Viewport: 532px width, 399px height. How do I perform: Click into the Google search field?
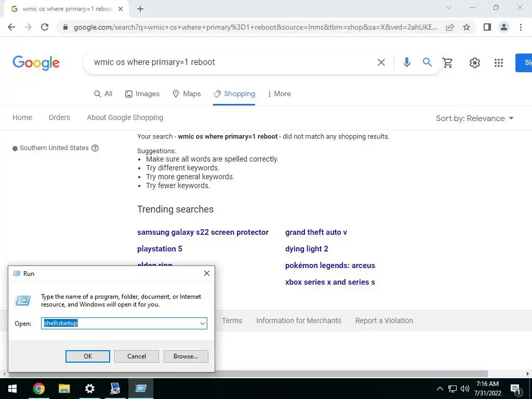click(x=231, y=62)
